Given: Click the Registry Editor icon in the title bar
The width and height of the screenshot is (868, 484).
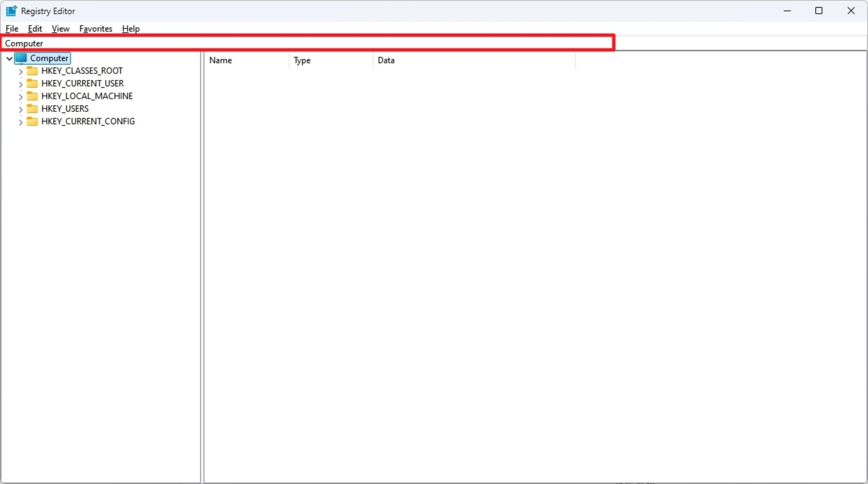Looking at the screenshot, I should [11, 10].
